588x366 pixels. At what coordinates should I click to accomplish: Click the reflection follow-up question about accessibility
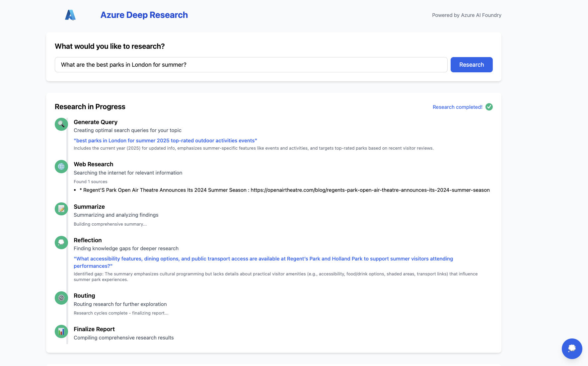coord(263,262)
